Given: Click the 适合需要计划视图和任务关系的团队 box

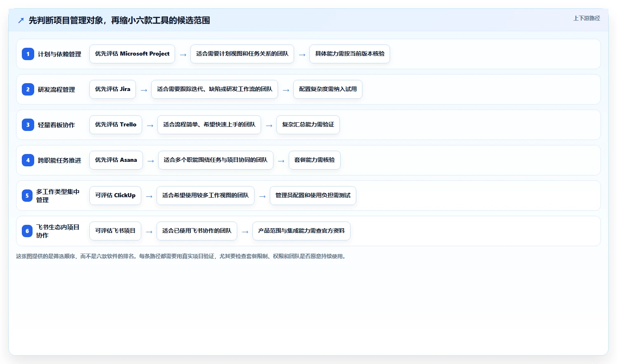Looking at the screenshot, I should [x=242, y=54].
